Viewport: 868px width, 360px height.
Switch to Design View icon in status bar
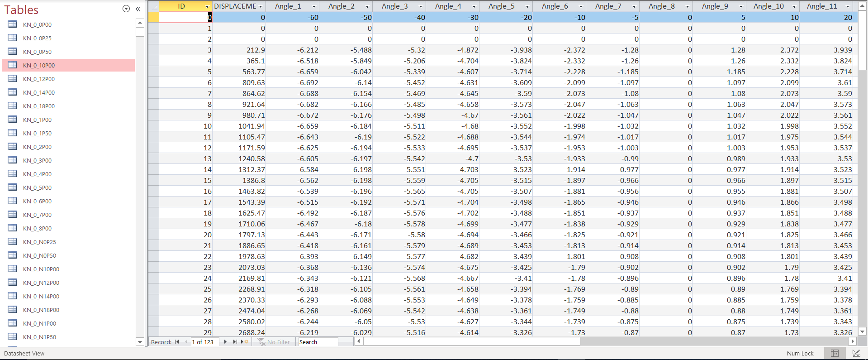click(x=856, y=353)
